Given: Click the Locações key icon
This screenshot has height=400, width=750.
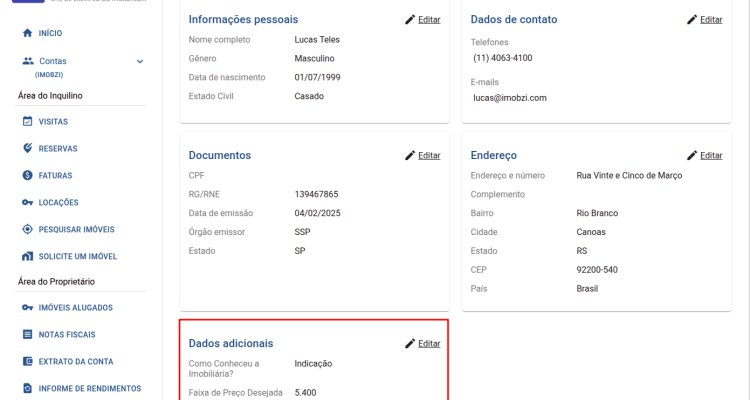Looking at the screenshot, I should tap(28, 202).
